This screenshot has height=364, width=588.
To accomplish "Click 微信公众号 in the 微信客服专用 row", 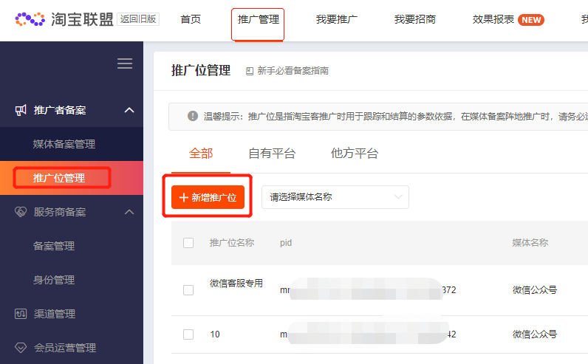I will pyautogui.click(x=535, y=290).
